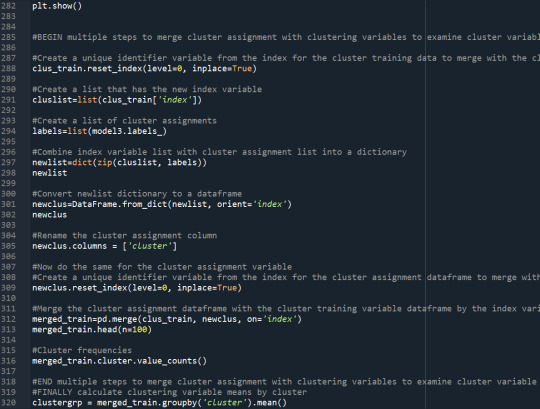
Task: Click line number 309 in the gutter
Action: click(x=8, y=288)
